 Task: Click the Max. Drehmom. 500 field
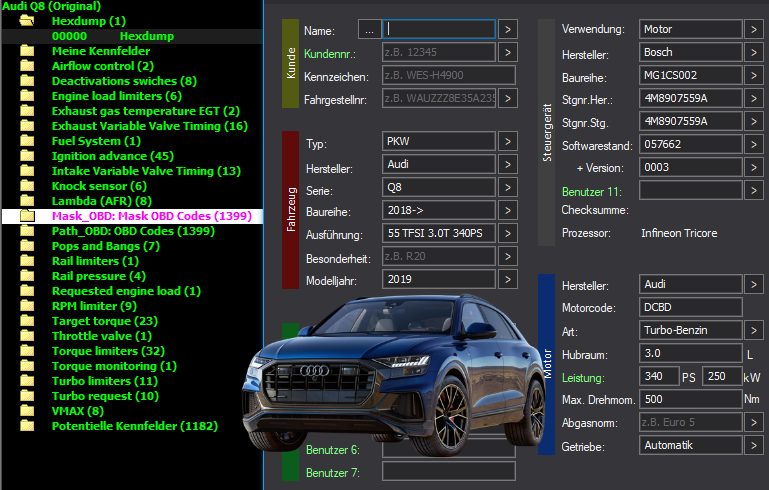pyautogui.click(x=691, y=399)
